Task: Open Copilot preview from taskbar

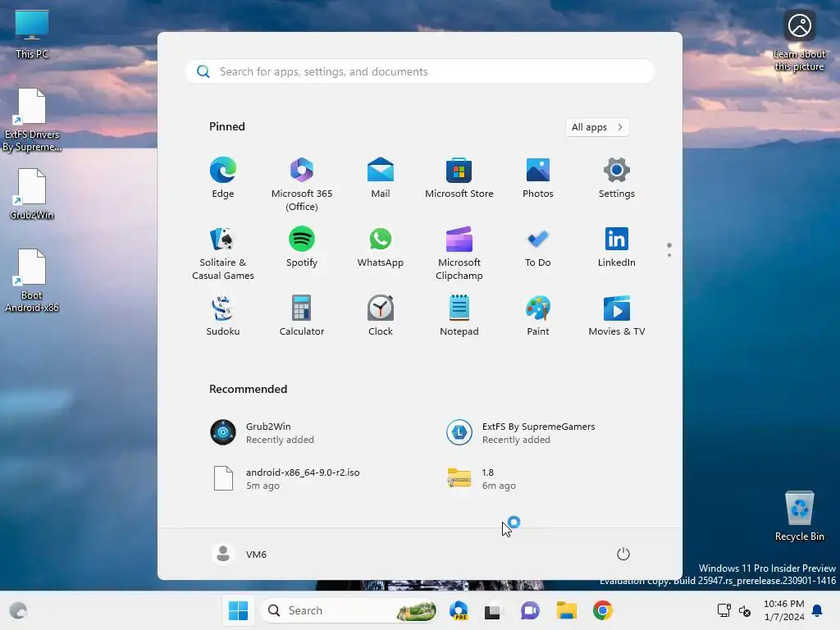Action: pos(459,610)
